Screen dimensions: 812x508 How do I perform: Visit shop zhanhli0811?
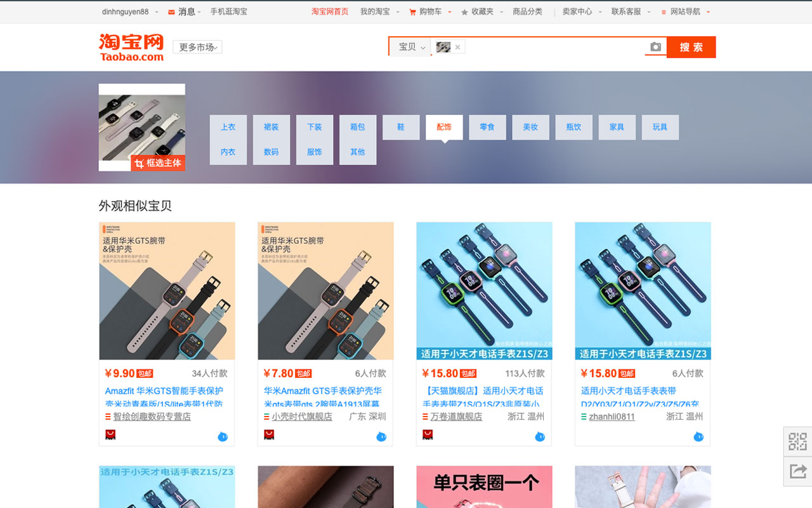[x=612, y=417]
